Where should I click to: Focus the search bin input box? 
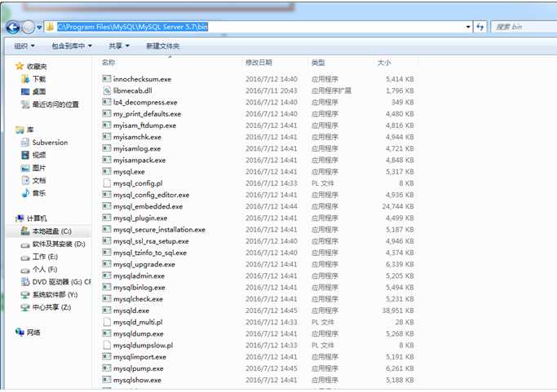524,27
